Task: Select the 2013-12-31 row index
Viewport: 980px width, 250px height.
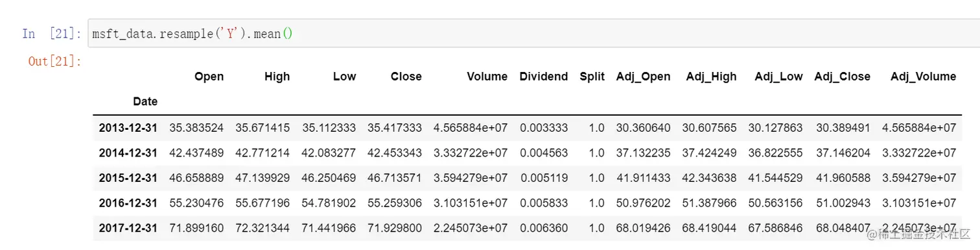Action: coord(128,128)
